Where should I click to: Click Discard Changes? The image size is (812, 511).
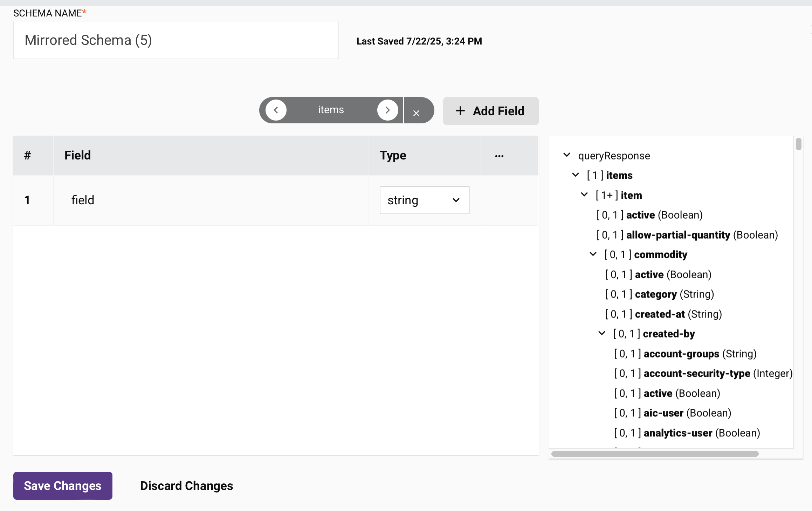pos(186,486)
